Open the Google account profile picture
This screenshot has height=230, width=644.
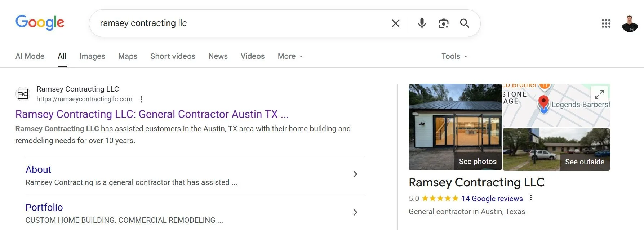(x=630, y=23)
